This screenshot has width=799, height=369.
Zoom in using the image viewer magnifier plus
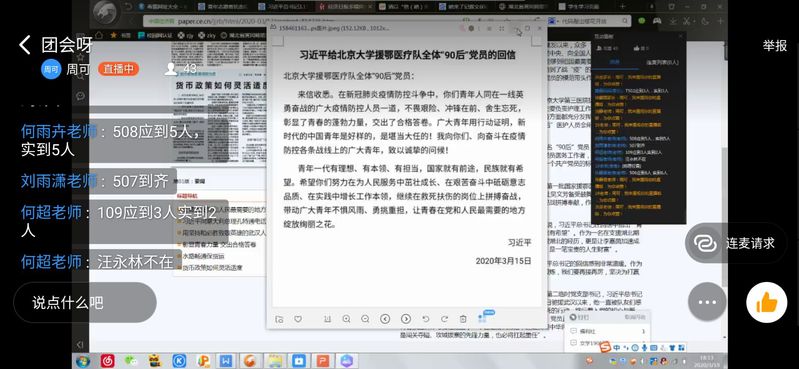[x=346, y=319]
